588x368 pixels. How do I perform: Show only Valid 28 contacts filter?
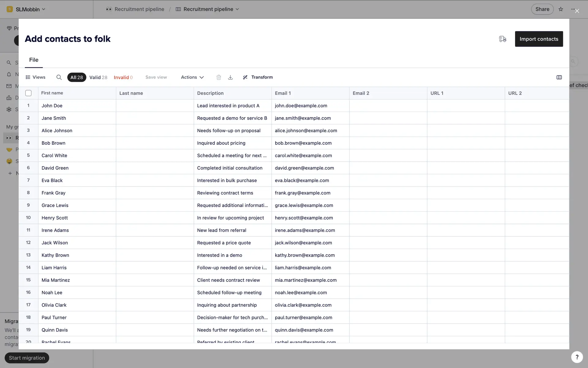(x=98, y=77)
